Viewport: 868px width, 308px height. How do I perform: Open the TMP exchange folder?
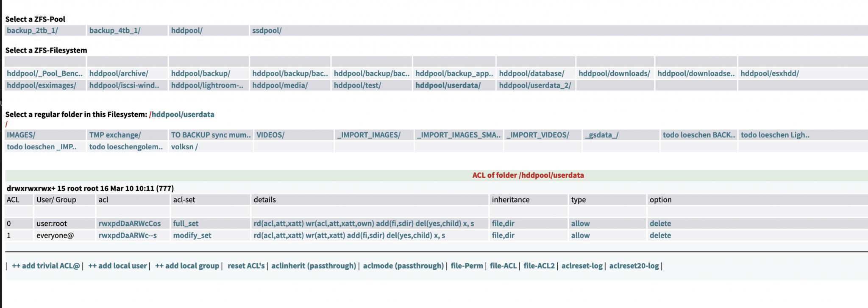[x=115, y=135]
